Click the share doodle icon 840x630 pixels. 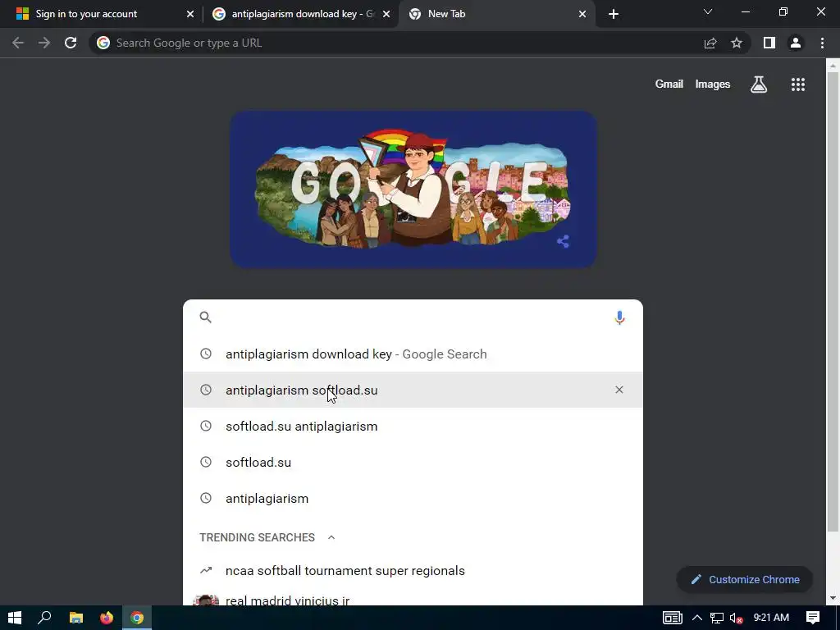coord(563,241)
